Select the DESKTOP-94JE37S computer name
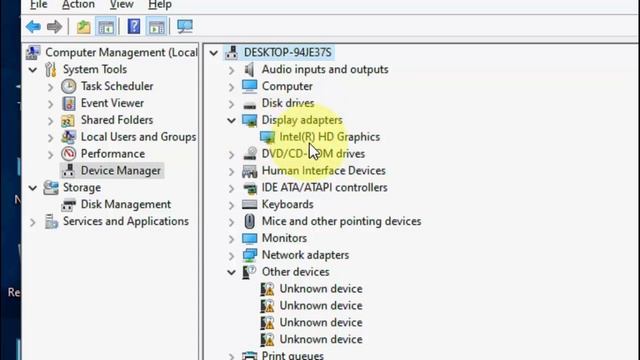This screenshot has width=640, height=360. point(287,53)
